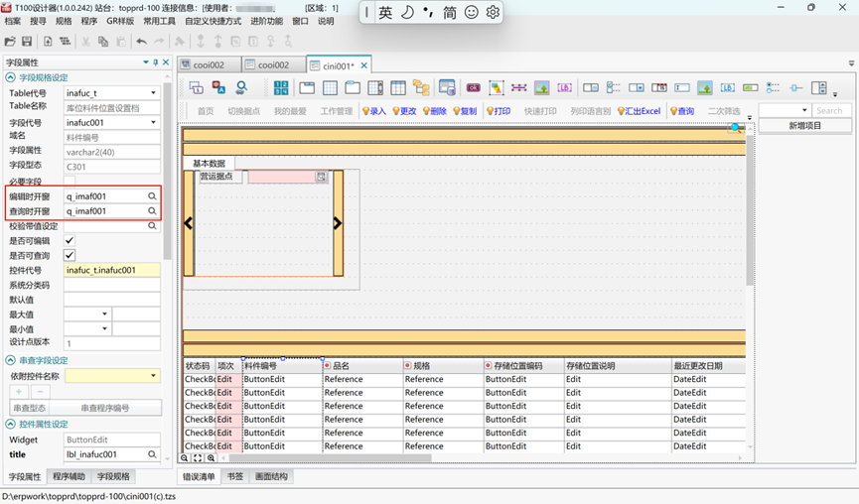Image resolution: width=859 pixels, height=504 pixels.
Task: Click the purple LB label widget icon
Action: [564, 87]
